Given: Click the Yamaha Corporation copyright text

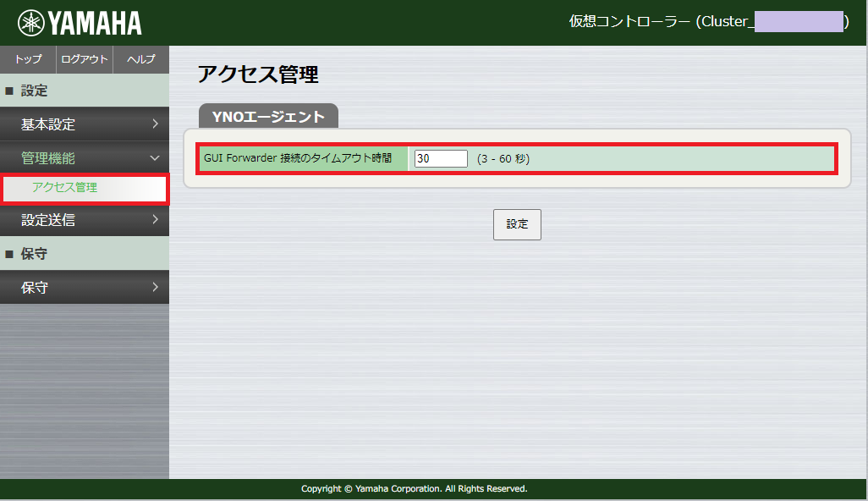Looking at the screenshot, I should tap(412, 488).
